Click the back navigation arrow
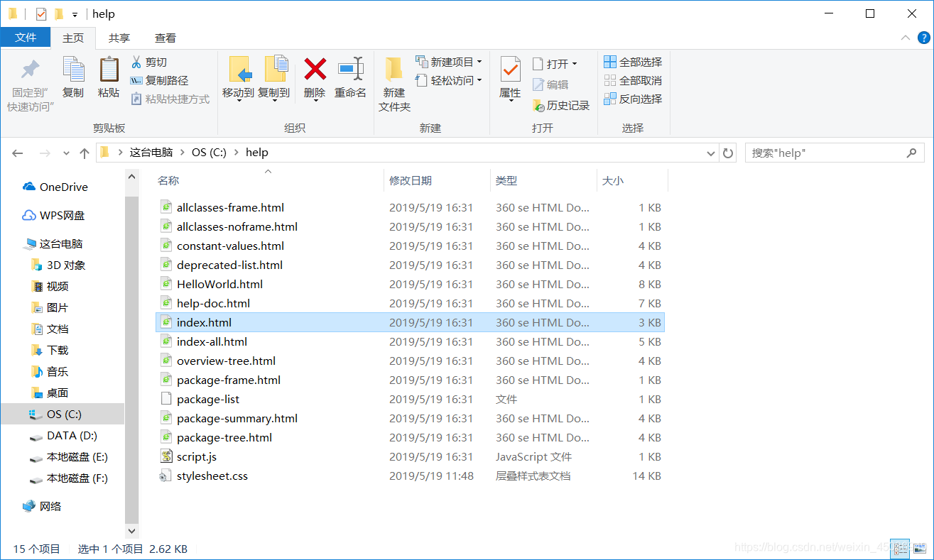 coord(18,153)
